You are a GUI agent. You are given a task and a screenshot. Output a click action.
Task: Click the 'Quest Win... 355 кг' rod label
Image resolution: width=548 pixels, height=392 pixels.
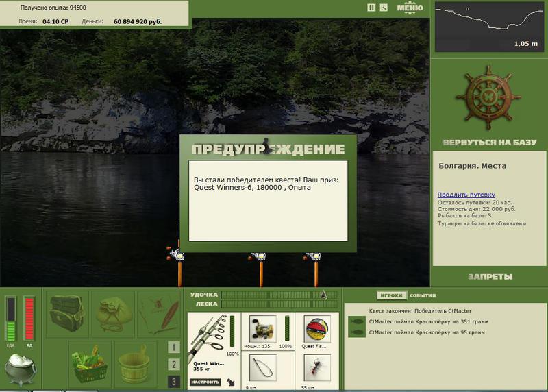(209, 366)
